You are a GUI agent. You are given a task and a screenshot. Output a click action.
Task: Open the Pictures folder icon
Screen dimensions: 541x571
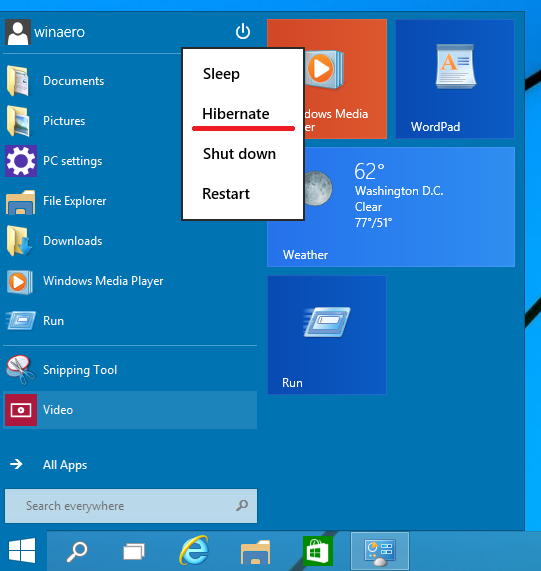(x=18, y=121)
